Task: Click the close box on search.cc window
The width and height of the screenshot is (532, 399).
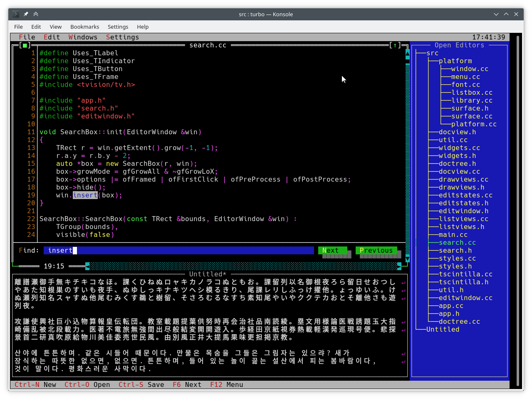Action: pyautogui.click(x=25, y=45)
